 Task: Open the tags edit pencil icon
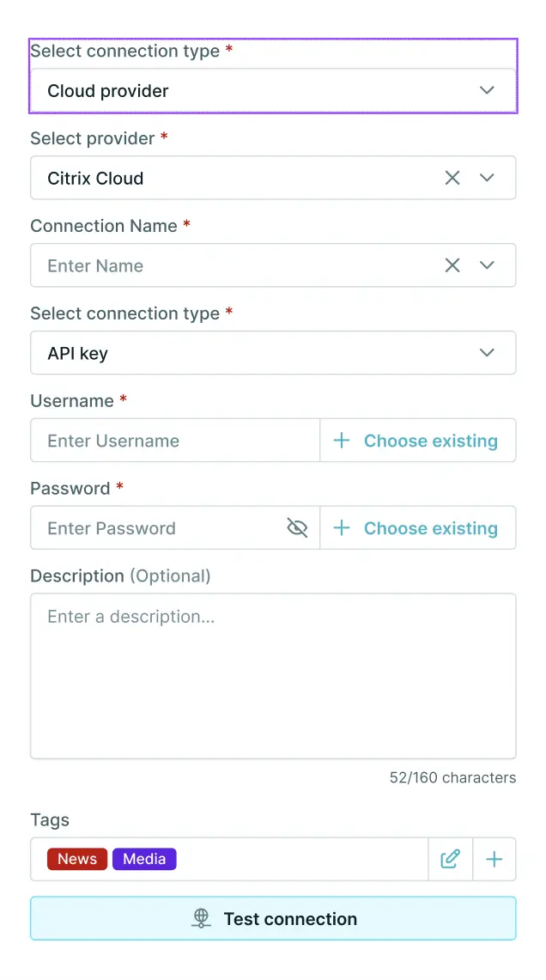(450, 859)
